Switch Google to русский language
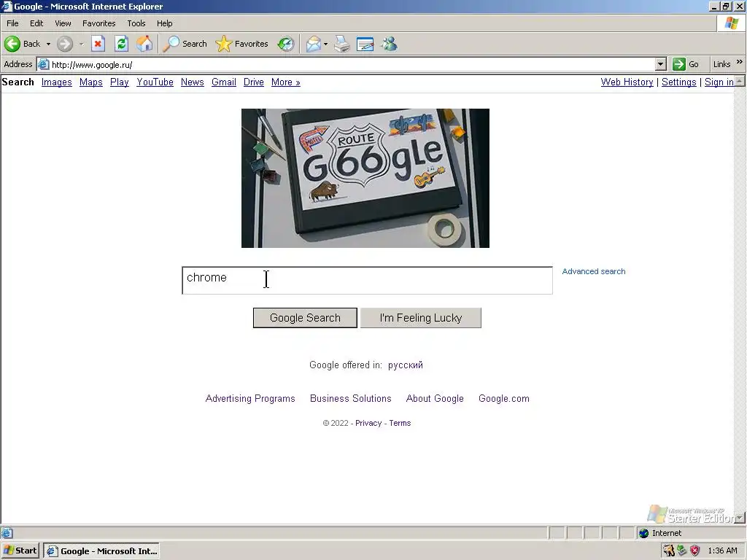 pos(406,365)
